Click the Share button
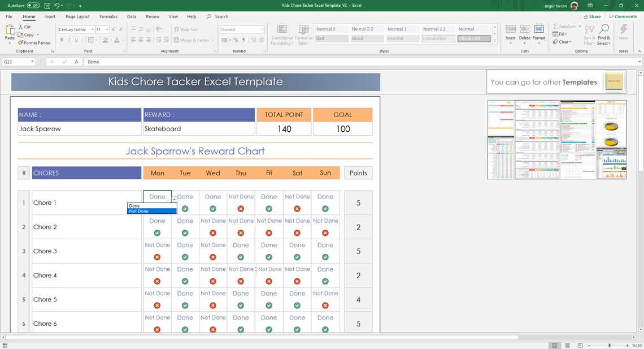 point(591,16)
